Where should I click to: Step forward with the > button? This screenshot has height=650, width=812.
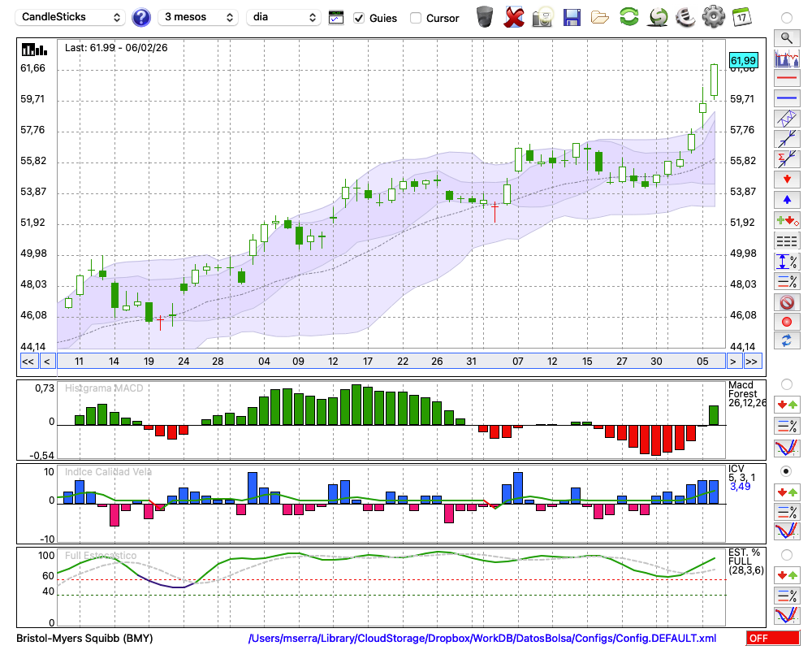point(732,362)
